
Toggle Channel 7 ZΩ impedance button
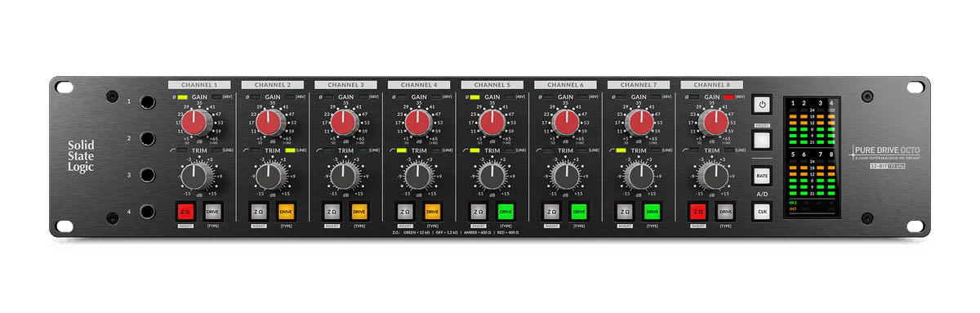626,211
